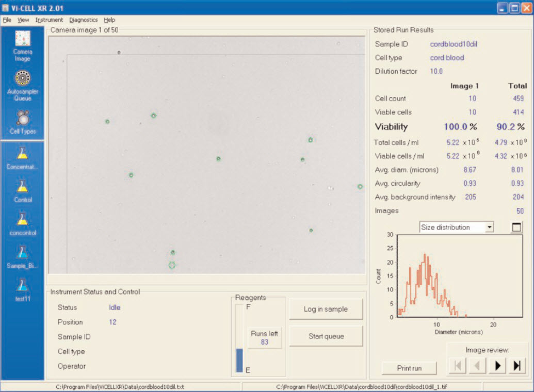Screen dimensions: 534x392
Task: Close the Vi-CELL XR window
Action: [x=526, y=8]
